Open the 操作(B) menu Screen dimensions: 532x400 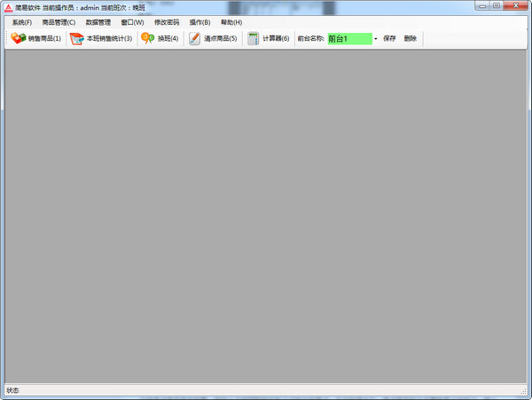[x=199, y=22]
